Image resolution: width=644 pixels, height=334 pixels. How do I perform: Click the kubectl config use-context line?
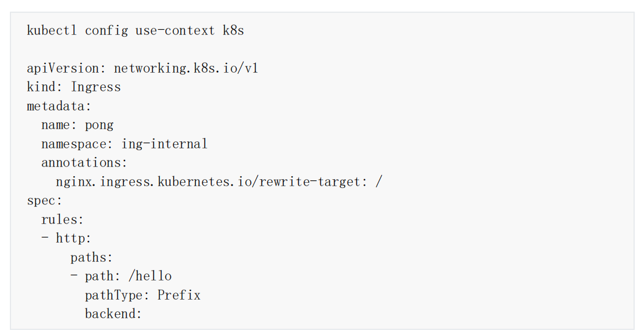pos(135,30)
